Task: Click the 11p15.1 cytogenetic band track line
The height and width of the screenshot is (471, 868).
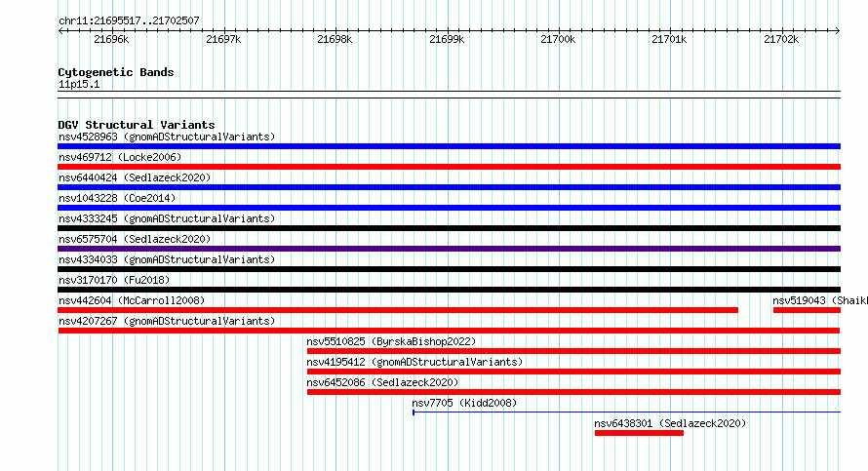Action: click(x=449, y=95)
